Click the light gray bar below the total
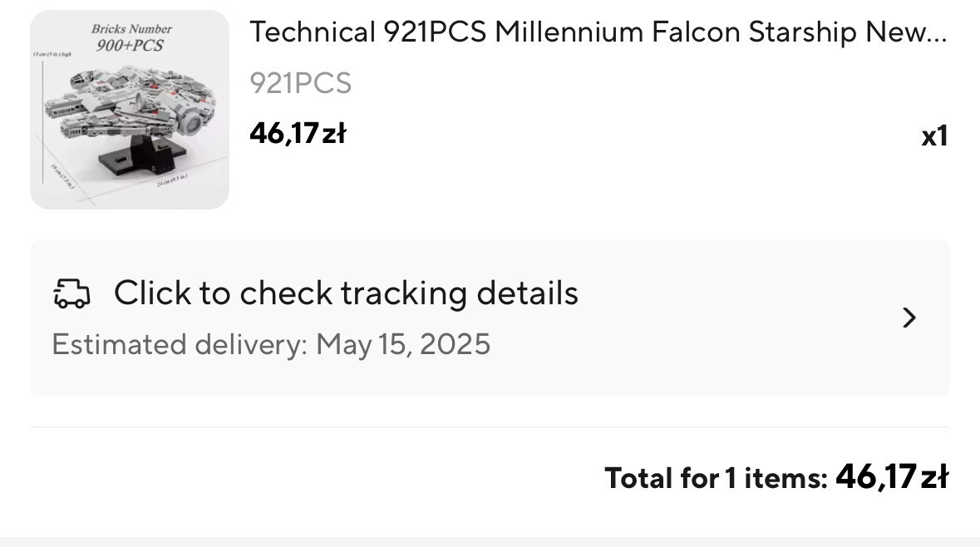The width and height of the screenshot is (980, 547). (490, 541)
